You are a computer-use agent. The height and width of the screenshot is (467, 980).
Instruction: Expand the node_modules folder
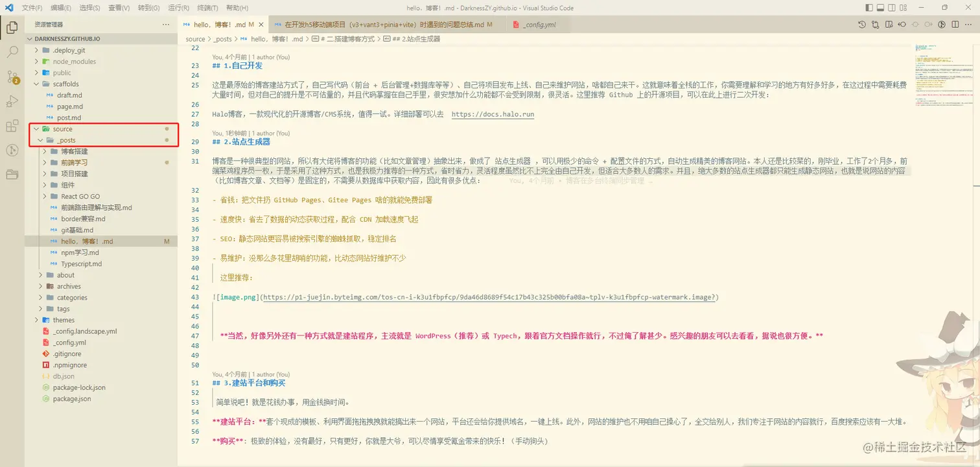(100, 62)
